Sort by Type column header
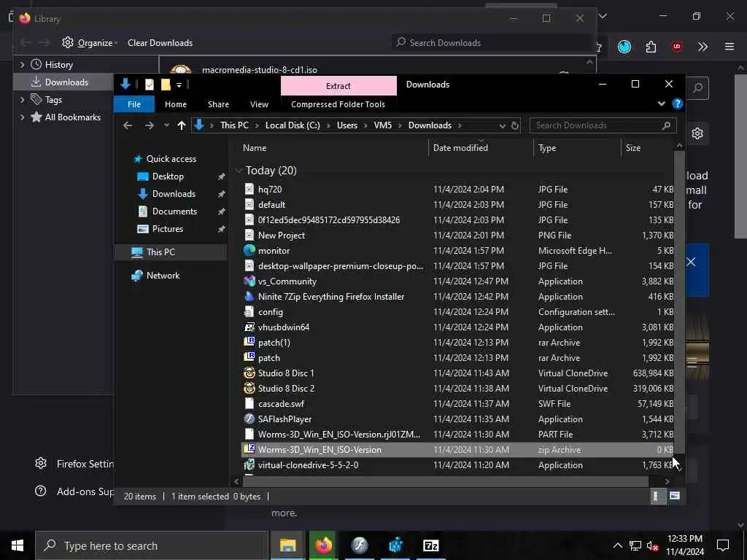This screenshot has width=747, height=560. click(578, 148)
